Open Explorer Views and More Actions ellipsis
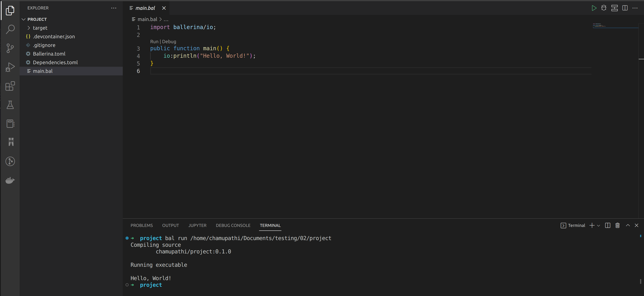Image resolution: width=644 pixels, height=296 pixels. [114, 8]
